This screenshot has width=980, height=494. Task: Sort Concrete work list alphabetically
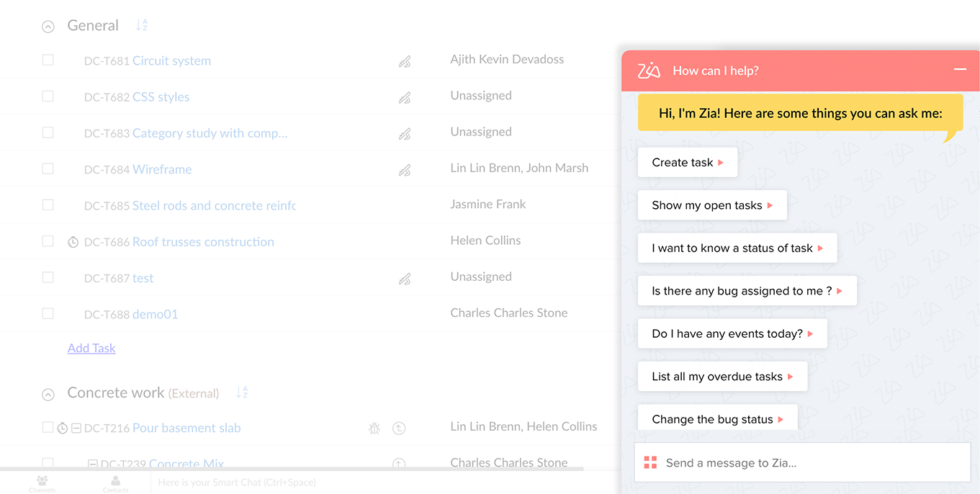click(243, 392)
